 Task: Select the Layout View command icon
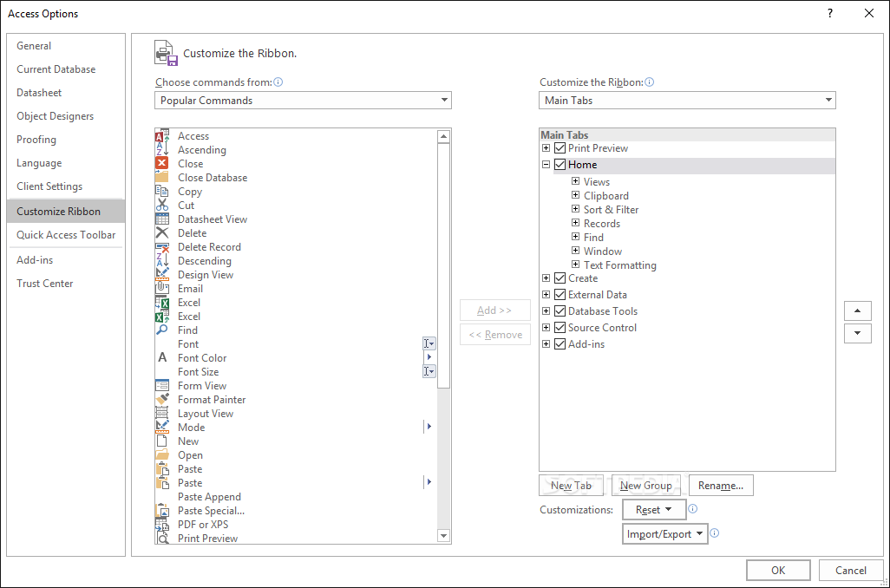click(162, 413)
